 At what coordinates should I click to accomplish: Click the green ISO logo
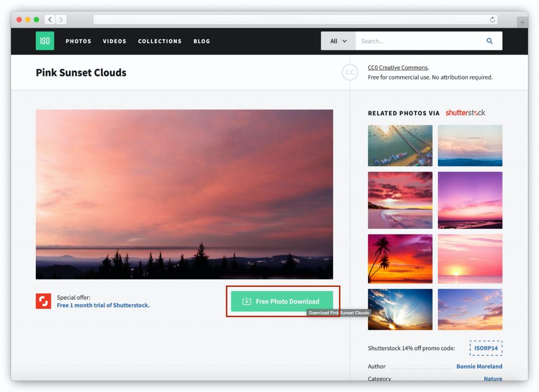[45, 41]
